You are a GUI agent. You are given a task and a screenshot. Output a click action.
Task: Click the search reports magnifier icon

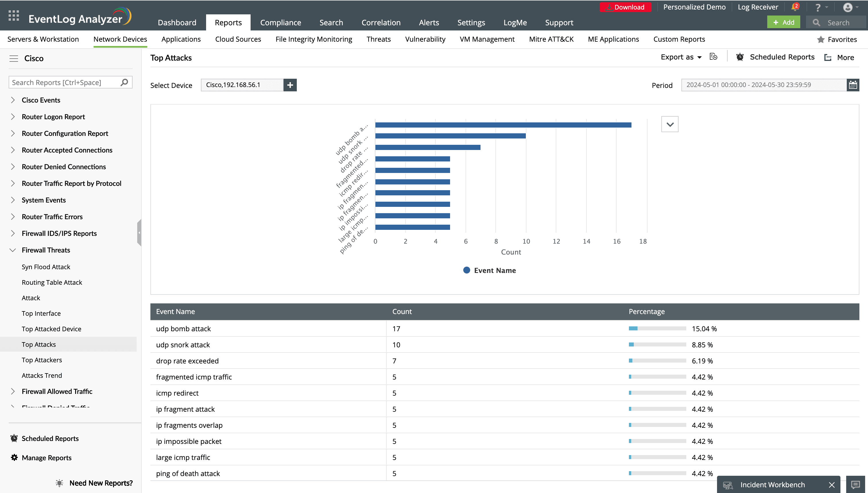click(124, 82)
